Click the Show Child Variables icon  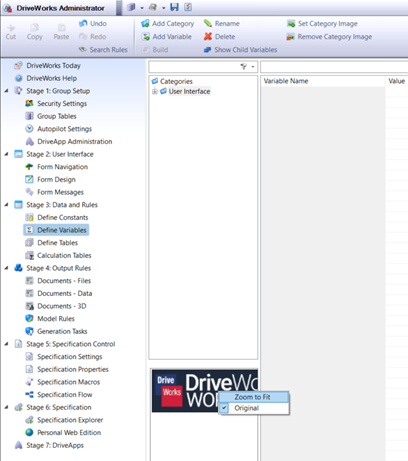click(x=207, y=50)
